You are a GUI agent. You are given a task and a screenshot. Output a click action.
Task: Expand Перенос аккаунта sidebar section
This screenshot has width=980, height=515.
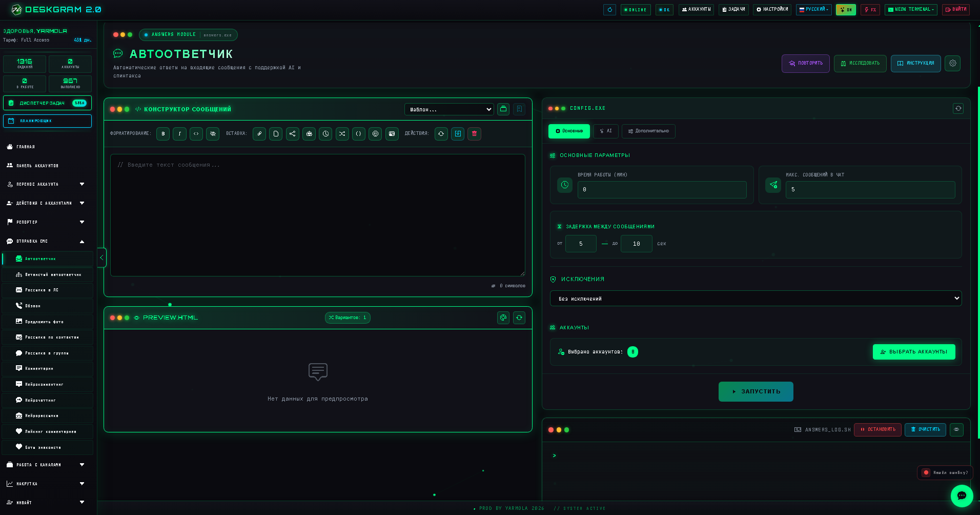[x=46, y=184]
